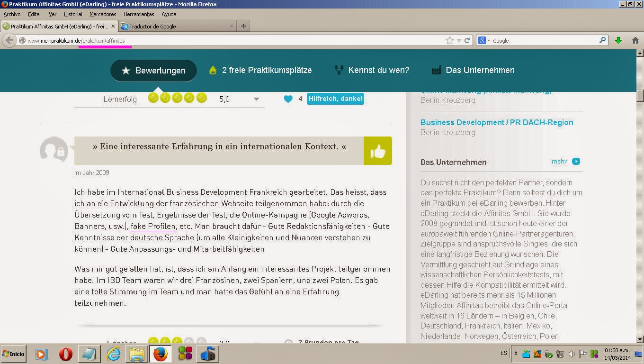Open the Archivo menu
Image resolution: width=644 pixels, height=364 pixels.
coord(12,14)
